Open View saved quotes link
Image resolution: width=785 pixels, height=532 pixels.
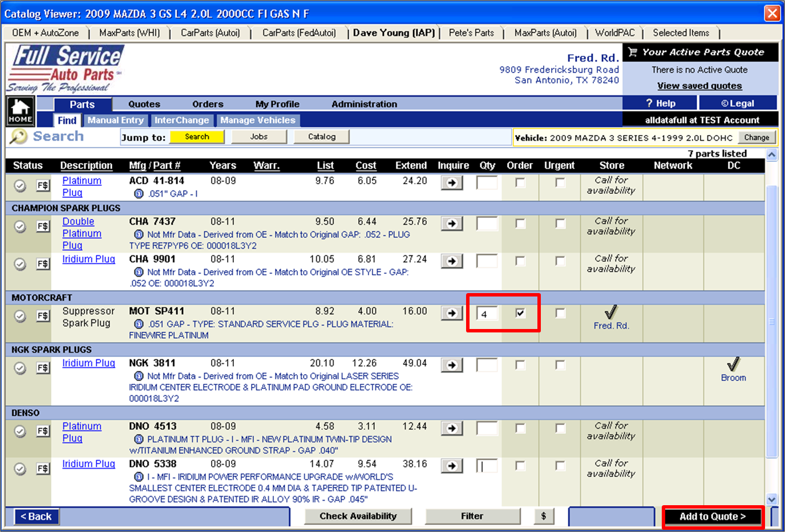[699, 86]
